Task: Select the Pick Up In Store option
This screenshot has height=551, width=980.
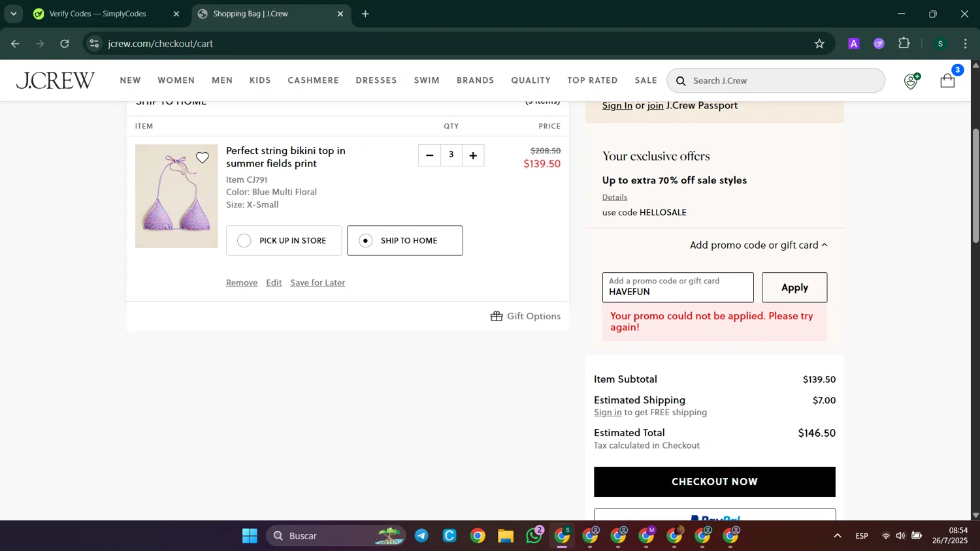Action: coord(284,241)
